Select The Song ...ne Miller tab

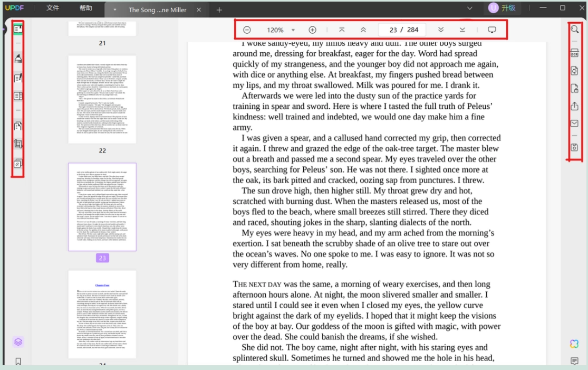click(x=157, y=10)
